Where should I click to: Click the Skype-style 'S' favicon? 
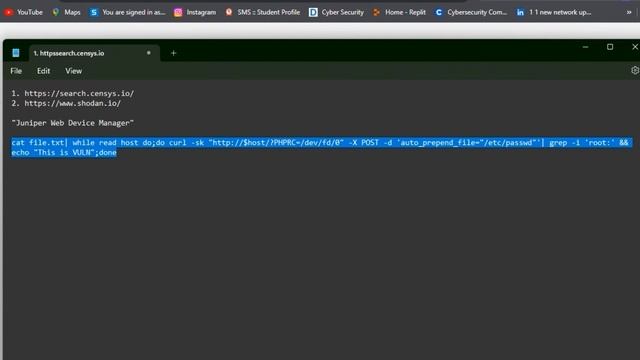(94, 12)
